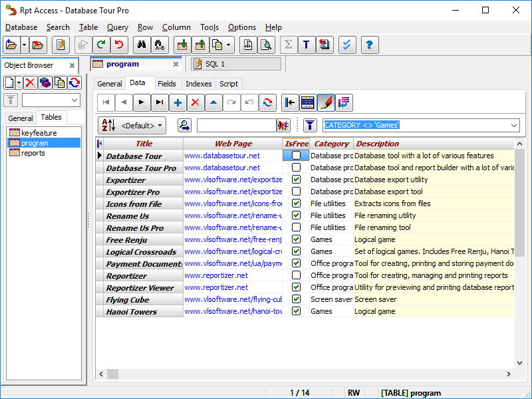Open the www.reportizer.net link for Reportizer

(x=216, y=275)
